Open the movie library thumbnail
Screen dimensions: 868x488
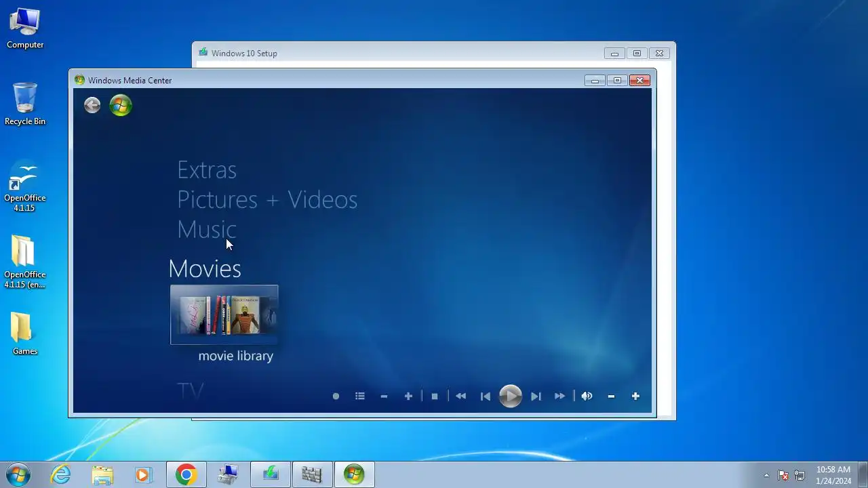[224, 314]
